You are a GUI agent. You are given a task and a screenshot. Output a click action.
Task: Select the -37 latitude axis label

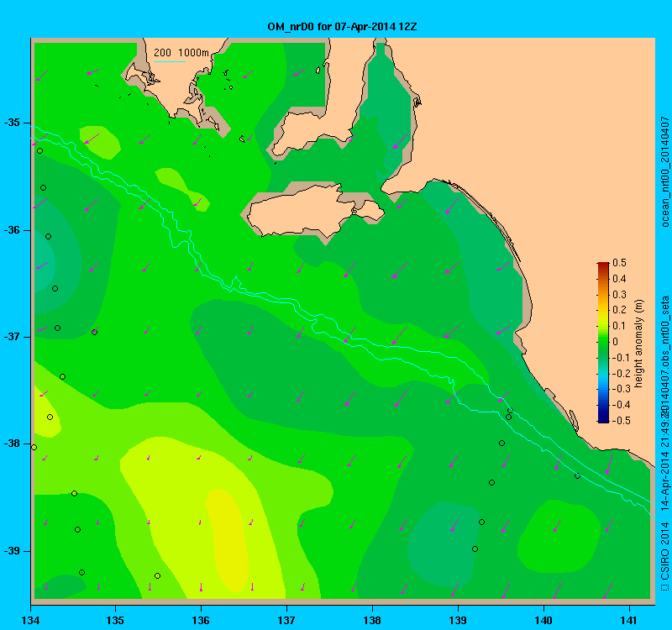(x=12, y=337)
